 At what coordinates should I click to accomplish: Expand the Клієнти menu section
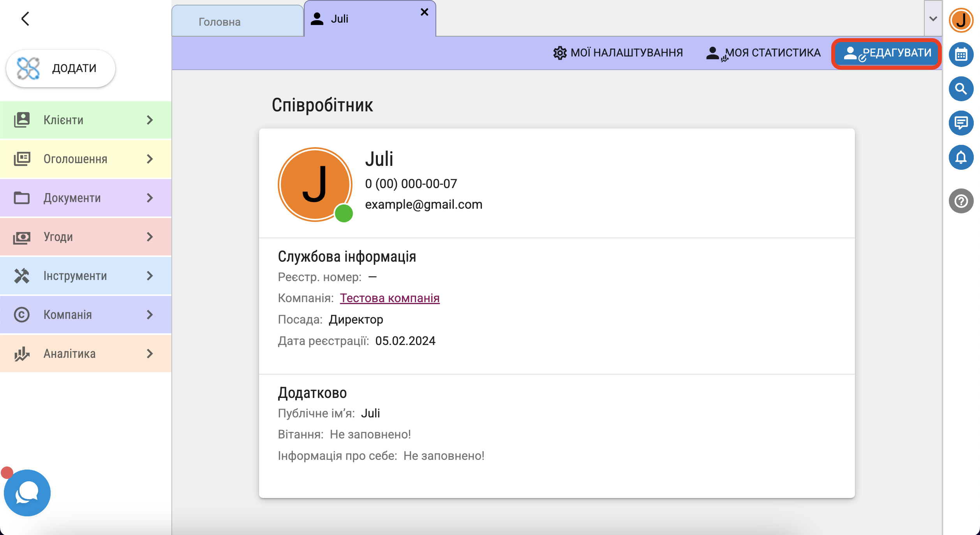pos(86,120)
